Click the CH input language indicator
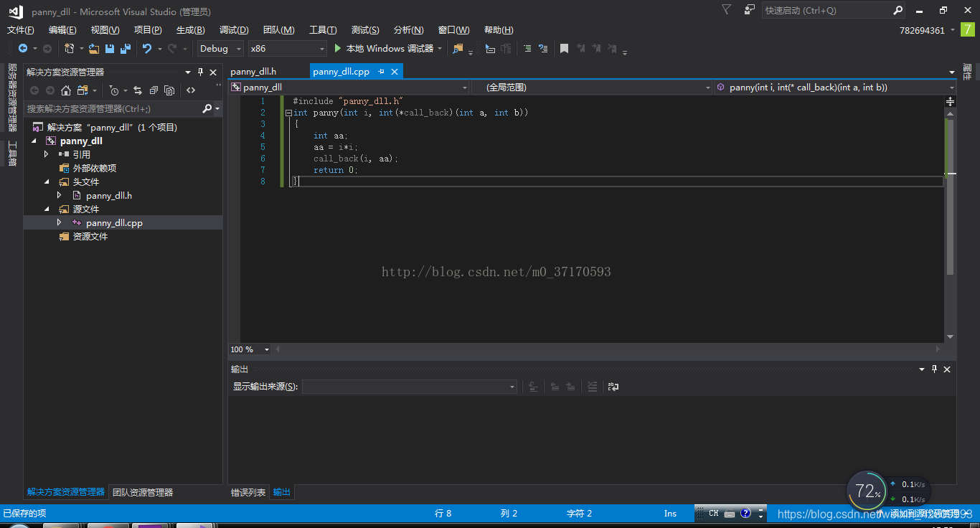The height and width of the screenshot is (528, 980). click(x=713, y=513)
